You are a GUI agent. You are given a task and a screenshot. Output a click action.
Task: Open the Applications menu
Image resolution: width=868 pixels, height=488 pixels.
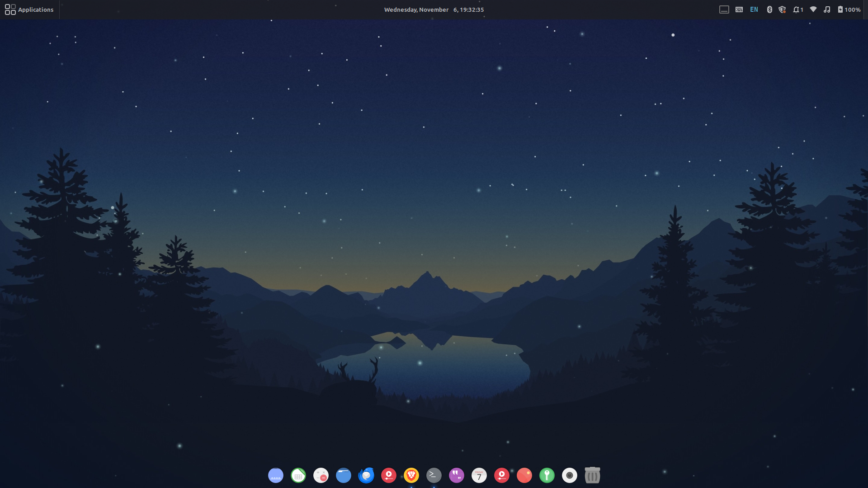tap(29, 9)
